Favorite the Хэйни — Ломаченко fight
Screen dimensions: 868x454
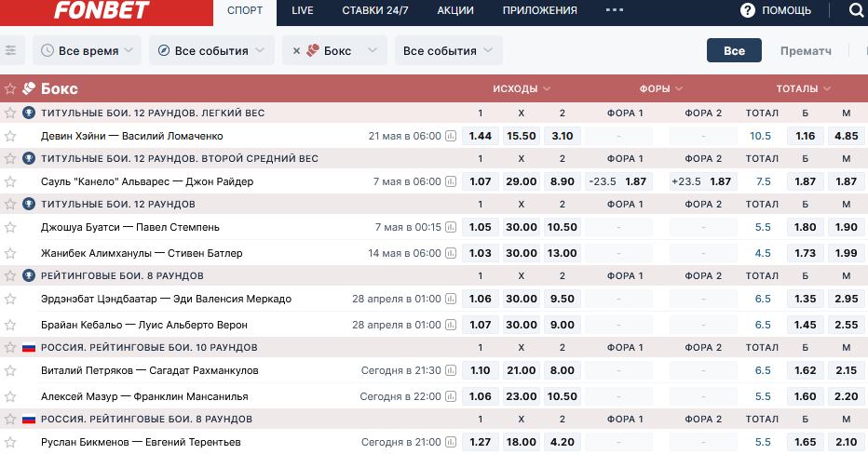click(x=10, y=136)
